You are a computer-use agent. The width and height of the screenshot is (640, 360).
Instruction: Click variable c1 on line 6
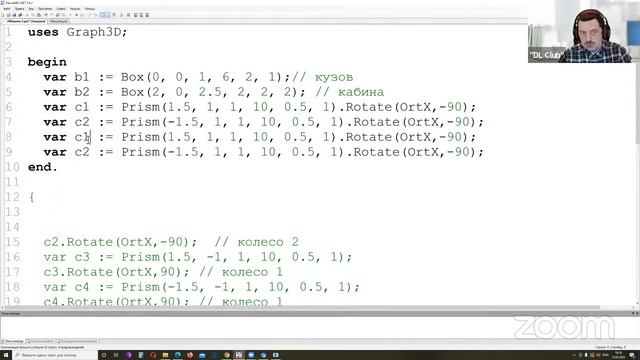(x=82, y=107)
